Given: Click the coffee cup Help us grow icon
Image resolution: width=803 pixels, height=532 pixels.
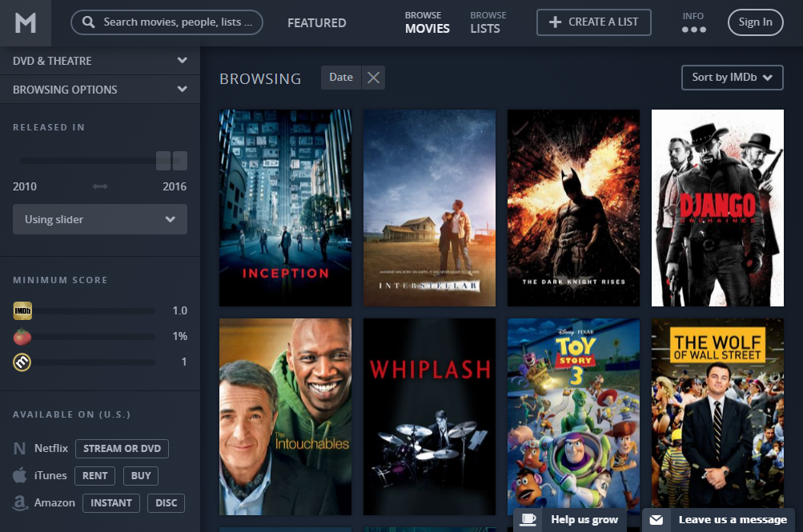Looking at the screenshot, I should (528, 519).
